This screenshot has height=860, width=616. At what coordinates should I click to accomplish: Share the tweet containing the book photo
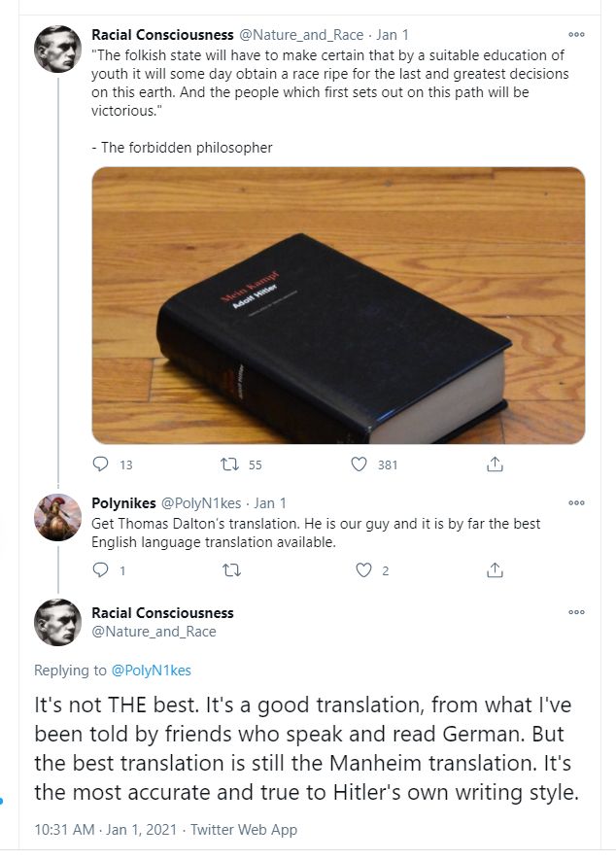[494, 464]
